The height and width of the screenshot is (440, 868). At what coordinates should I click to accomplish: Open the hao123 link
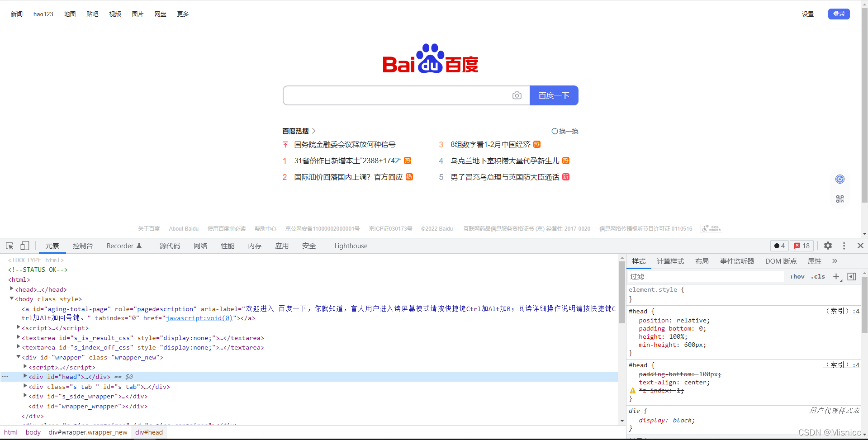click(43, 14)
